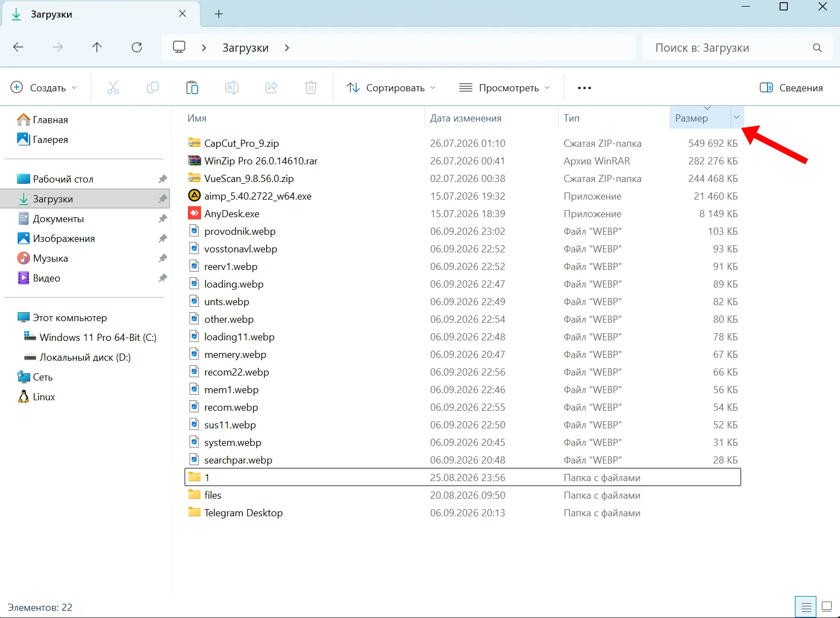
Task: Switch to details list view icon
Action: (x=806, y=607)
